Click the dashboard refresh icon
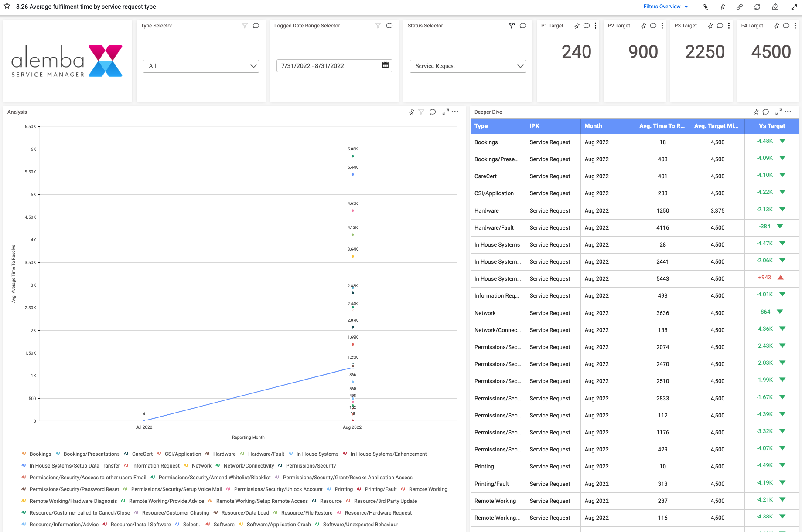802x532 pixels. [758, 7]
